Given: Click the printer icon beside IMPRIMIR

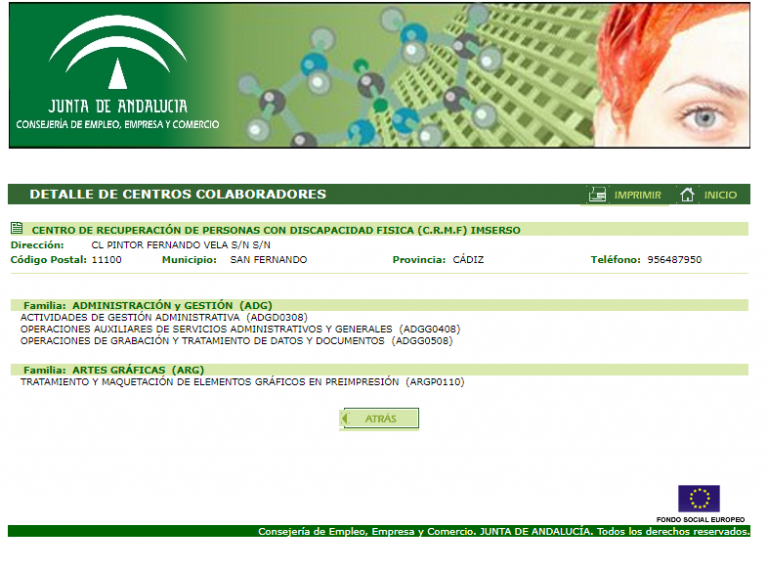Looking at the screenshot, I should pyautogui.click(x=597, y=195).
